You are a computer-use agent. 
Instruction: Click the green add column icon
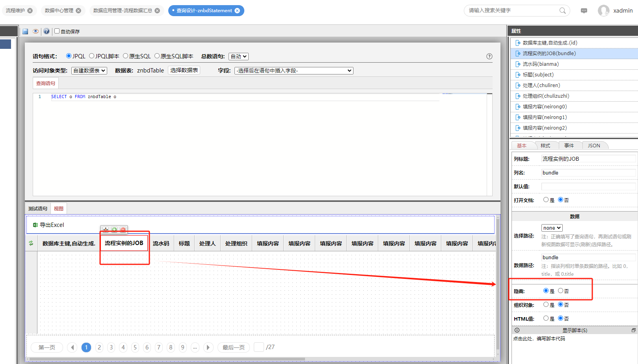(114, 230)
